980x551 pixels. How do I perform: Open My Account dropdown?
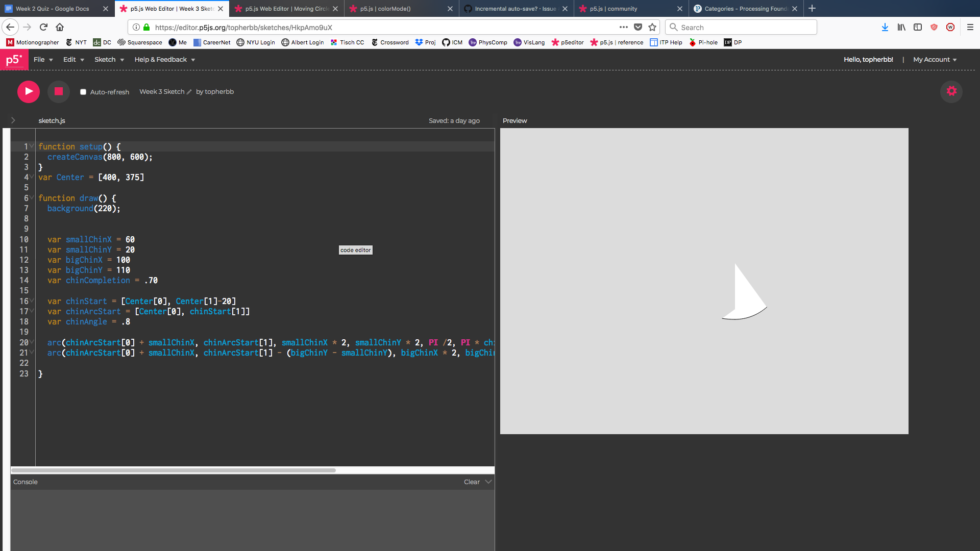pyautogui.click(x=935, y=60)
